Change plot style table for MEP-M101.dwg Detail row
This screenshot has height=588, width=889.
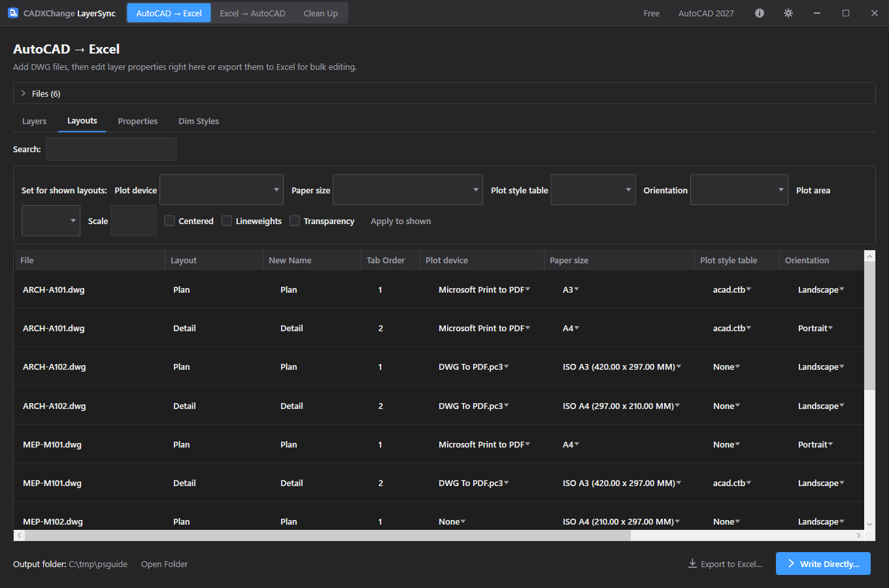coord(732,483)
